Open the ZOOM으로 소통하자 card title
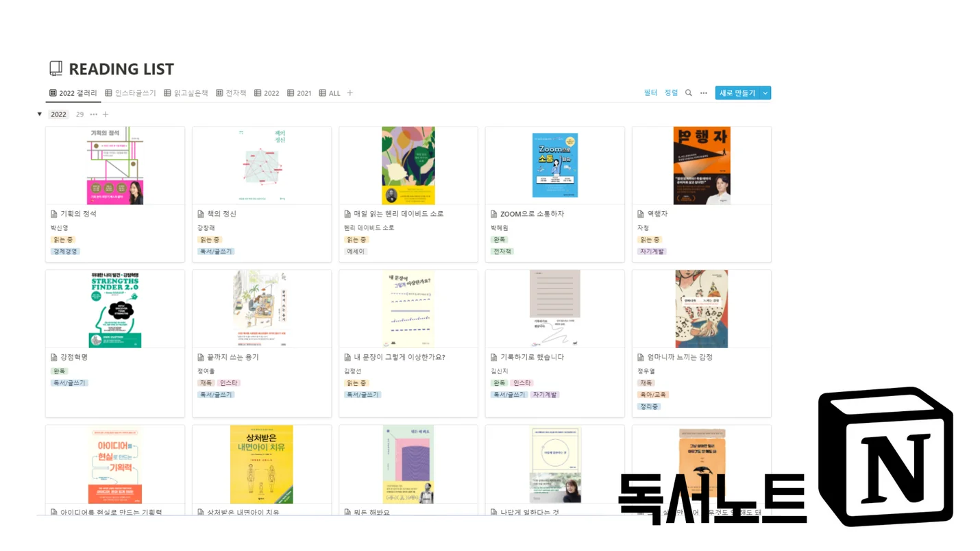The width and height of the screenshot is (980, 551). (x=532, y=214)
